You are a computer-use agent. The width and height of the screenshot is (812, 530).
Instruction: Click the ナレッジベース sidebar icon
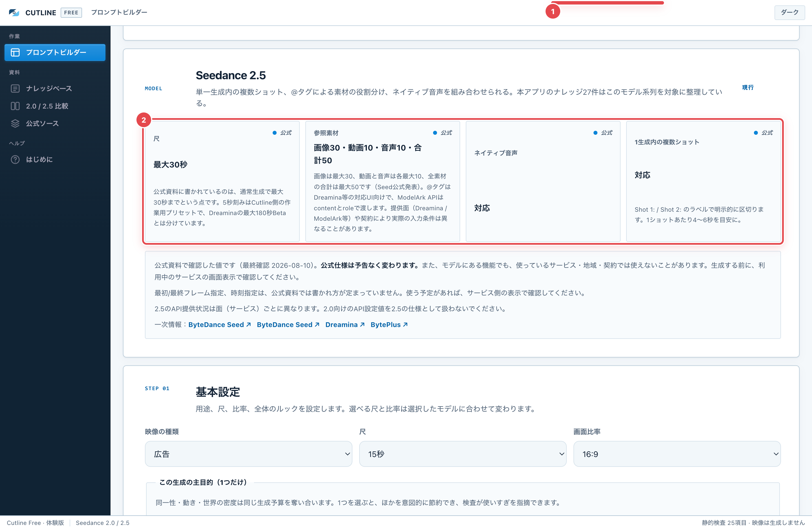click(15, 88)
